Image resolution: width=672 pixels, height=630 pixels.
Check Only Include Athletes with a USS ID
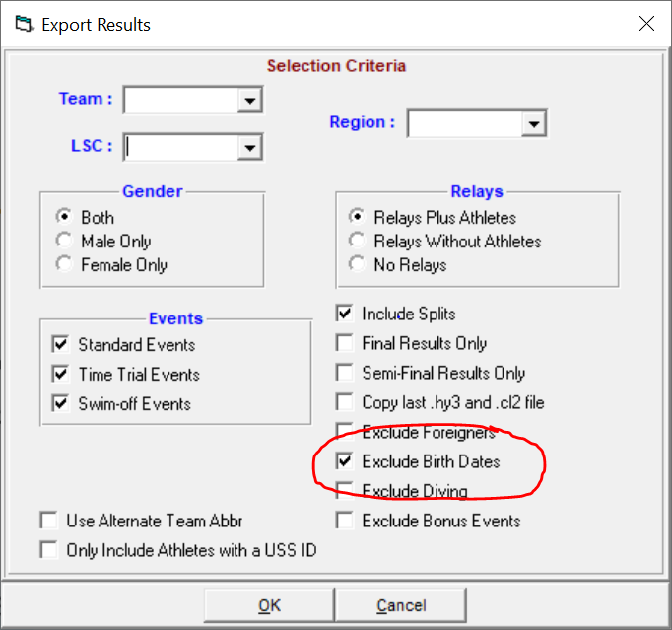(48, 550)
